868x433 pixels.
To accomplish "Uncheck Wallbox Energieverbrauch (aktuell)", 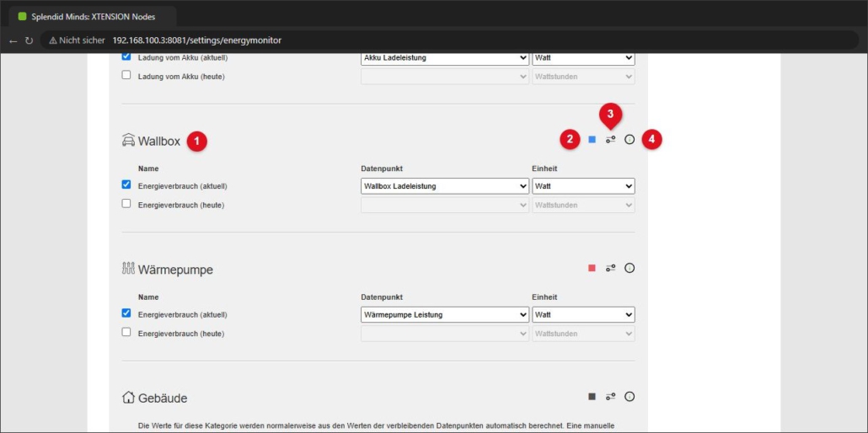I will tap(126, 185).
